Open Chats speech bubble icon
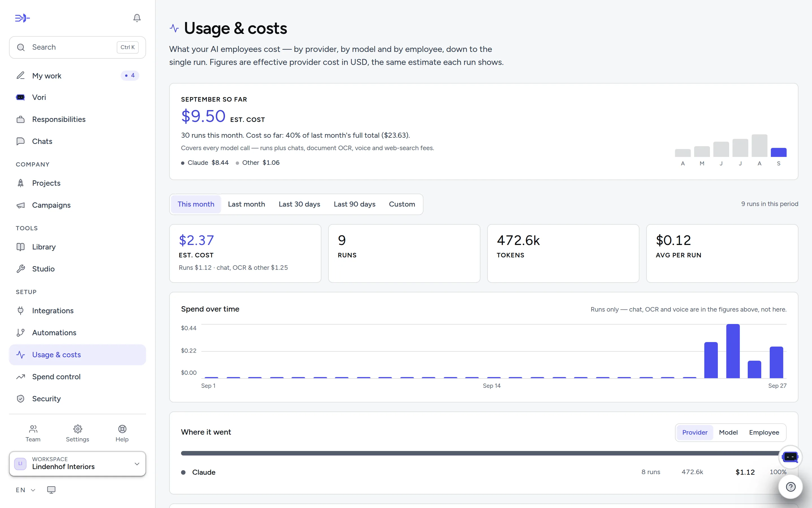 click(21, 141)
